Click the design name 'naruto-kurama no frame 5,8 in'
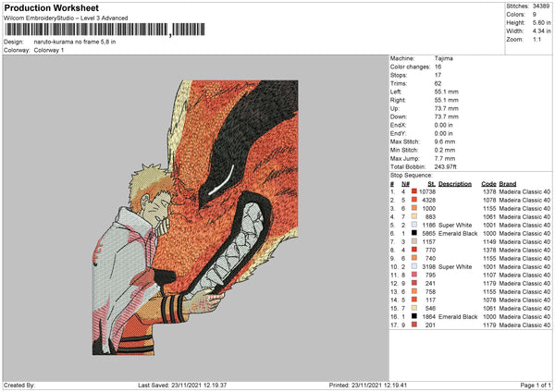 pos(75,42)
